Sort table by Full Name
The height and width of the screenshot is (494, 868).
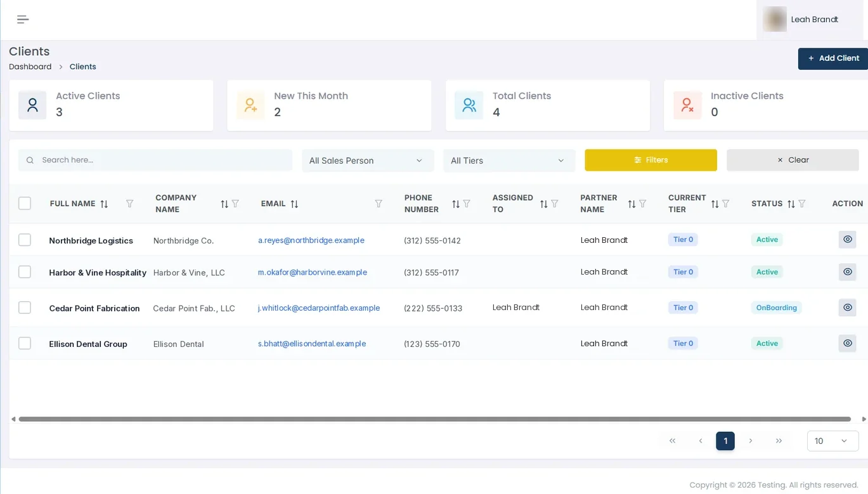pyautogui.click(x=105, y=204)
